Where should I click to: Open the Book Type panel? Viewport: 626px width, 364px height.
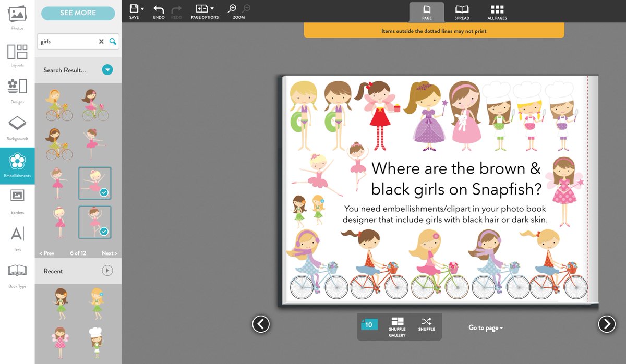[17, 276]
